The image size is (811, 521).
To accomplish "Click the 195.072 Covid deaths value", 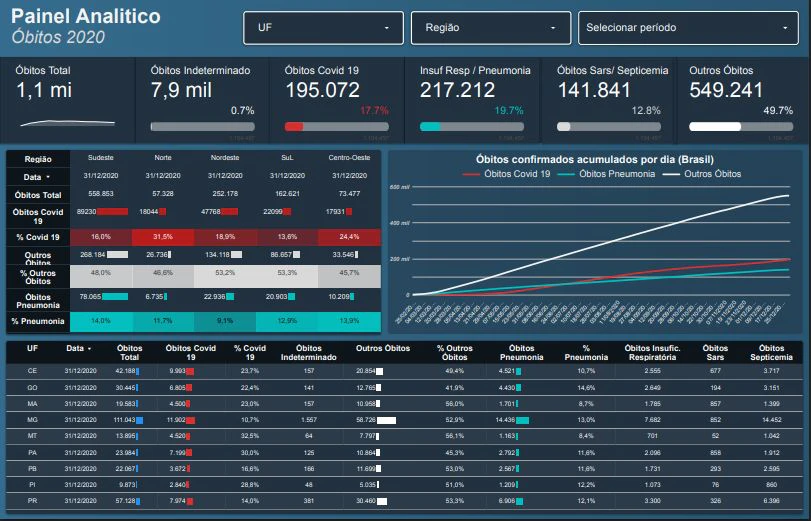I will point(323,91).
